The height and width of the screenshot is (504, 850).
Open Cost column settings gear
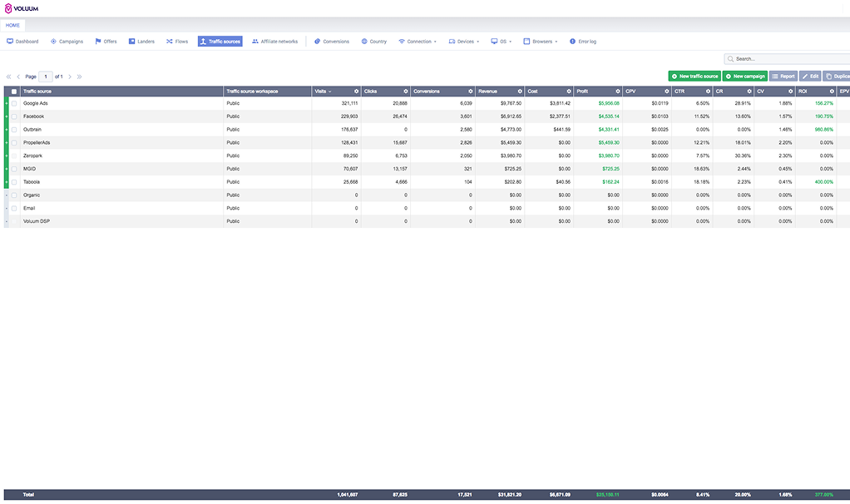click(x=569, y=91)
